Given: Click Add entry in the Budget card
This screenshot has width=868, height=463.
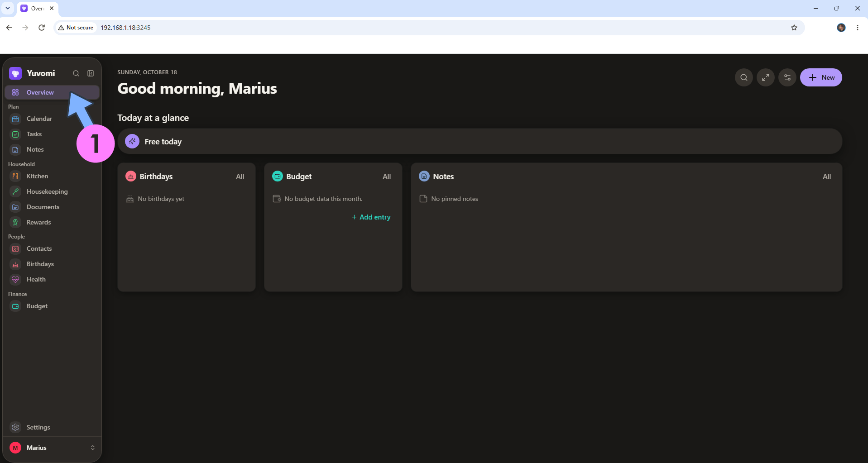Looking at the screenshot, I should (371, 217).
